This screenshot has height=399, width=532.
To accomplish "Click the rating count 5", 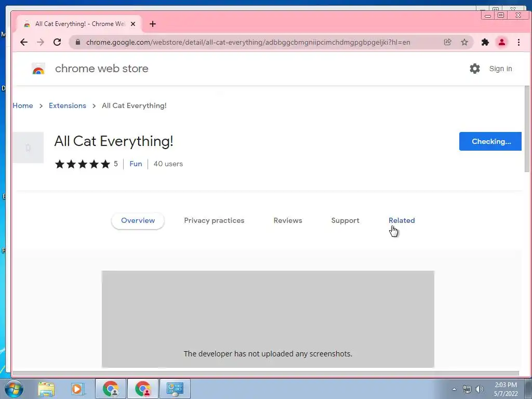I will click(116, 164).
